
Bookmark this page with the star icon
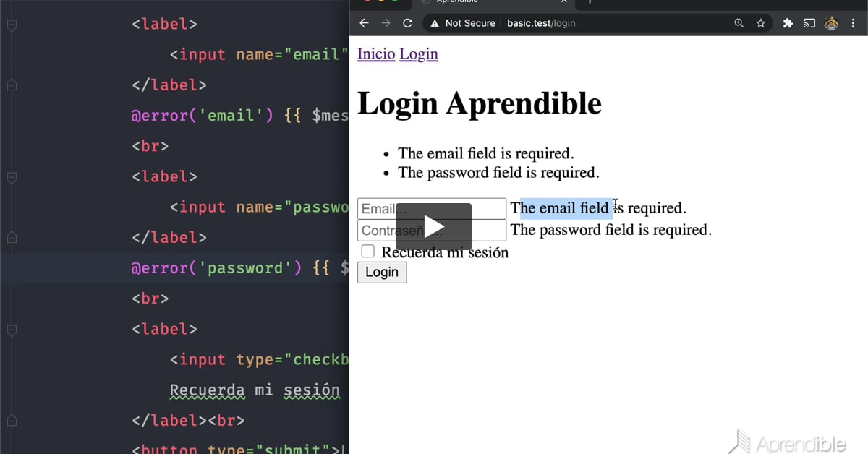tap(761, 23)
